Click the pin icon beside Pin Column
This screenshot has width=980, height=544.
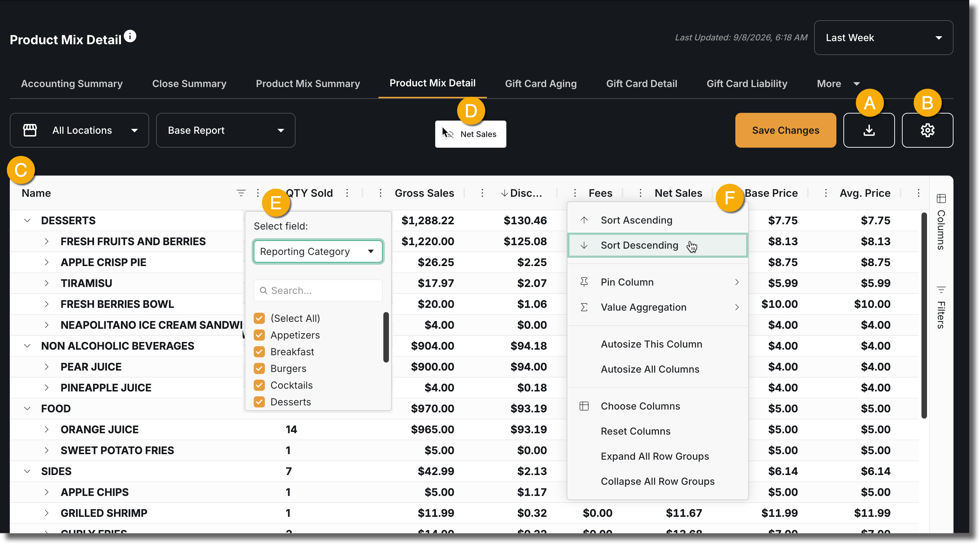[x=584, y=282]
